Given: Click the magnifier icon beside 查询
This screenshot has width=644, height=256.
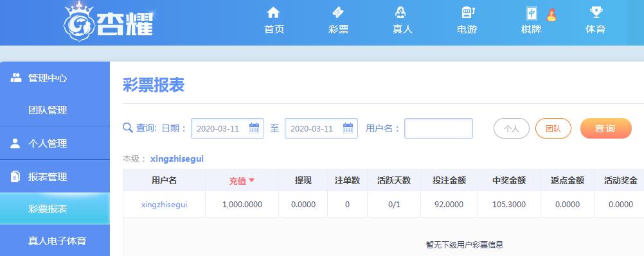Looking at the screenshot, I should (x=128, y=128).
